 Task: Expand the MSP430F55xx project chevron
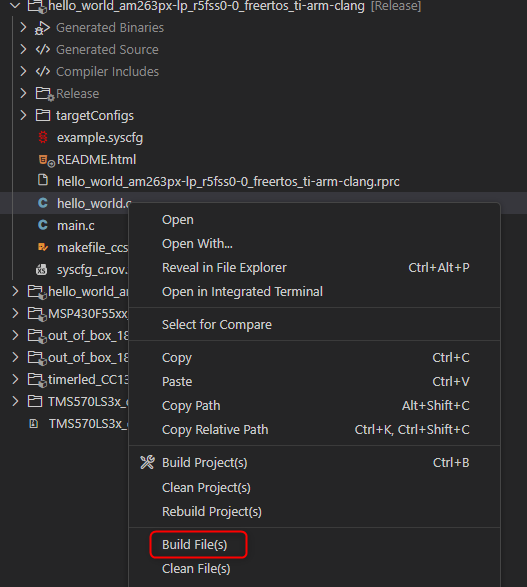pos(15,313)
